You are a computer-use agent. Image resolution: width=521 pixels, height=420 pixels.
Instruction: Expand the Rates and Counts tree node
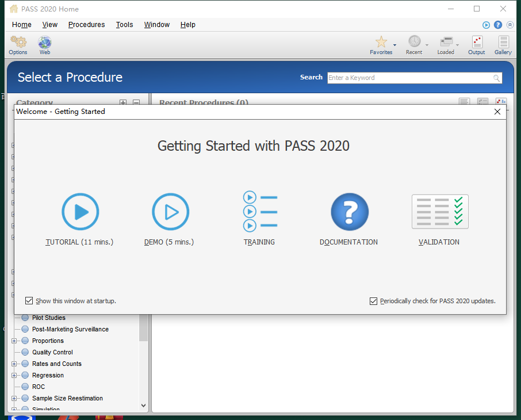point(14,364)
